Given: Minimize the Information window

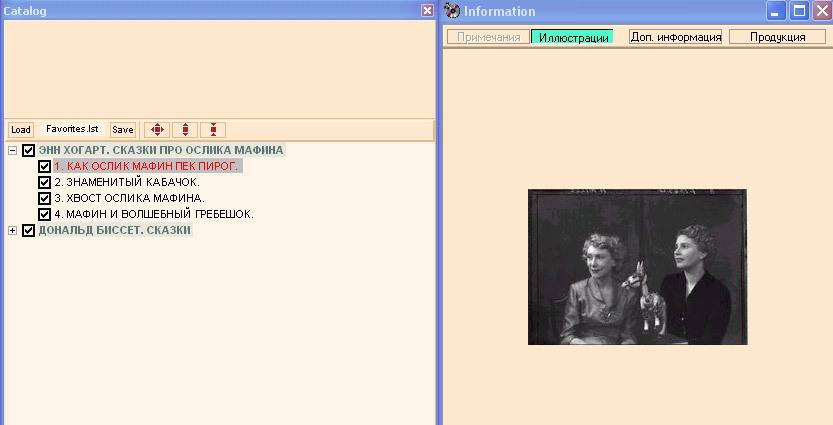Looking at the screenshot, I should click(x=775, y=11).
